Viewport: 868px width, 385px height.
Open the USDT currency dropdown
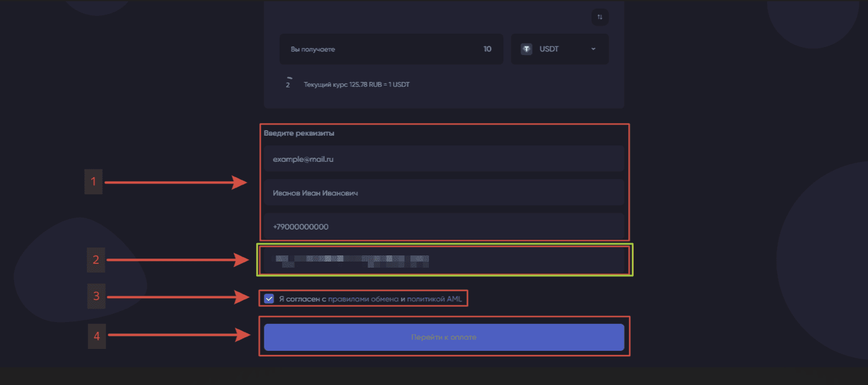(560, 49)
